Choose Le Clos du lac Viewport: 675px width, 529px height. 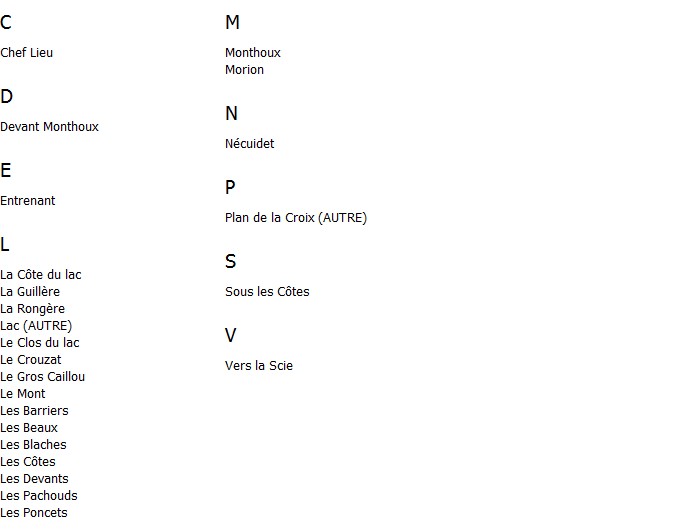[x=40, y=343]
